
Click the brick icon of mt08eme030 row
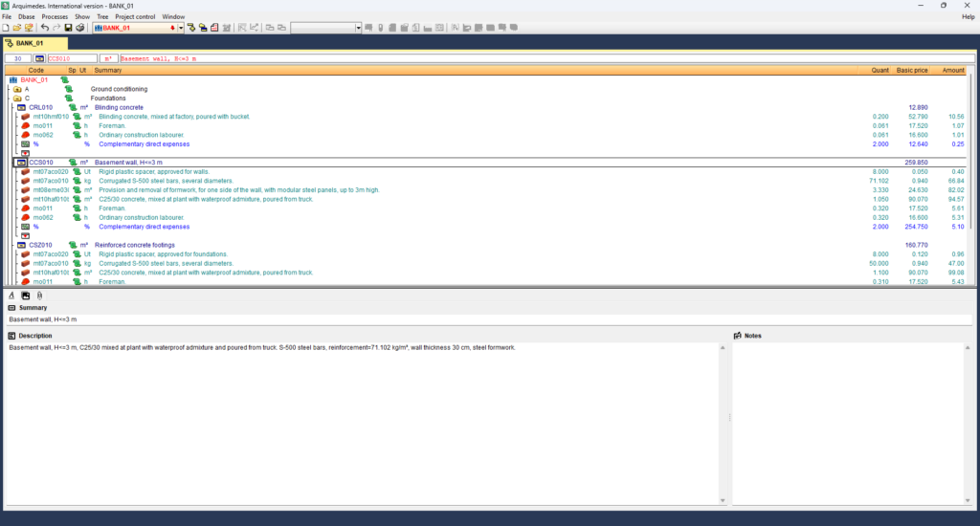click(26, 190)
